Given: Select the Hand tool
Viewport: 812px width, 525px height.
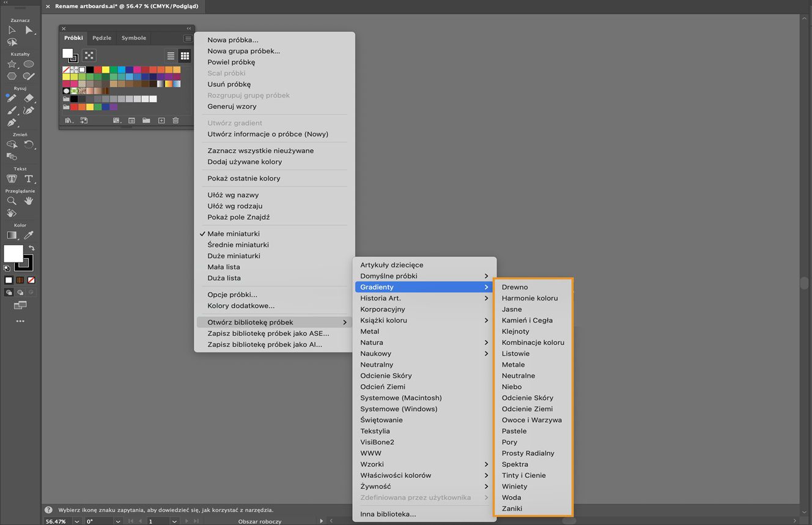Looking at the screenshot, I should [29, 201].
